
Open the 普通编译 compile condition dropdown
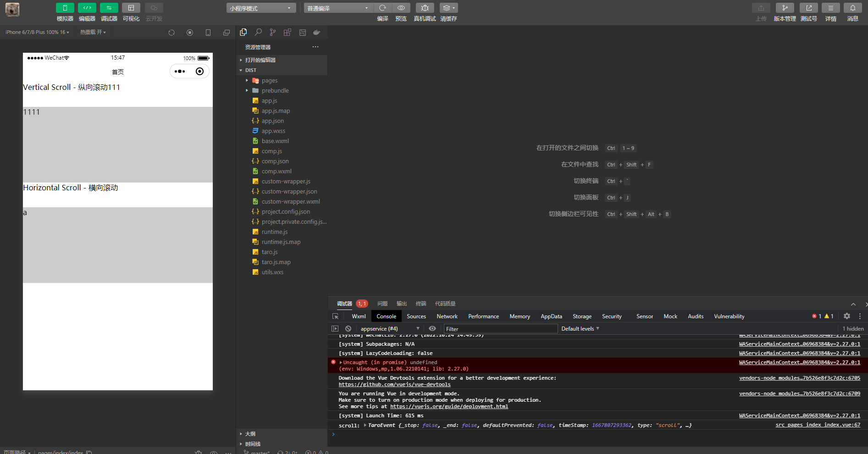pyautogui.click(x=337, y=8)
